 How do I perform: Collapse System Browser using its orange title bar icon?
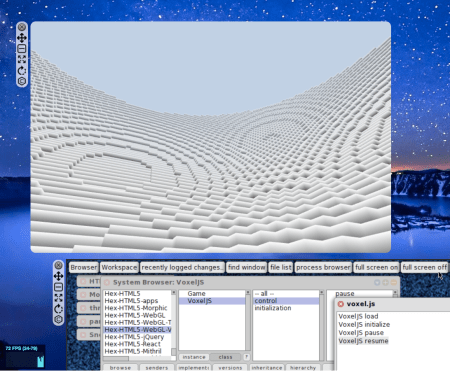(x=394, y=283)
